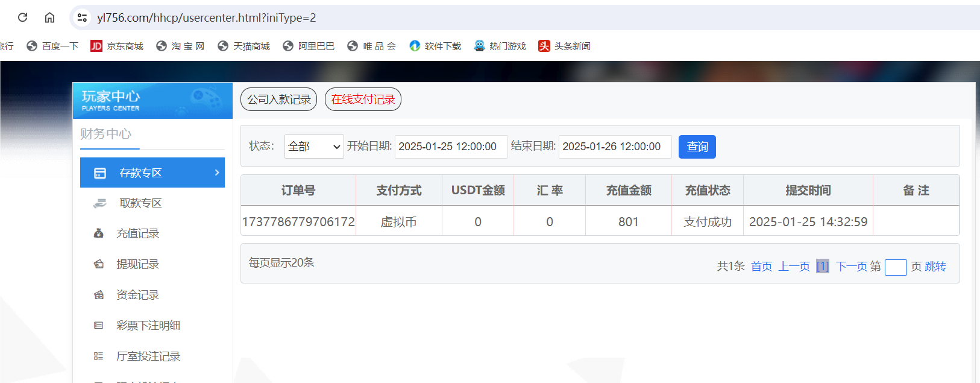
Task: Click the 资金记录 sidebar icon
Action: [x=99, y=295]
